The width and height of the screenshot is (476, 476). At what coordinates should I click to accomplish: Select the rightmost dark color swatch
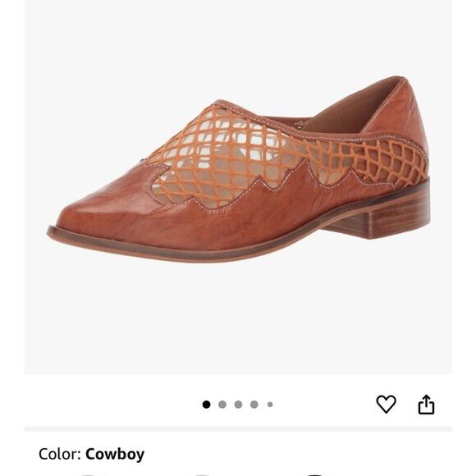coord(316,474)
